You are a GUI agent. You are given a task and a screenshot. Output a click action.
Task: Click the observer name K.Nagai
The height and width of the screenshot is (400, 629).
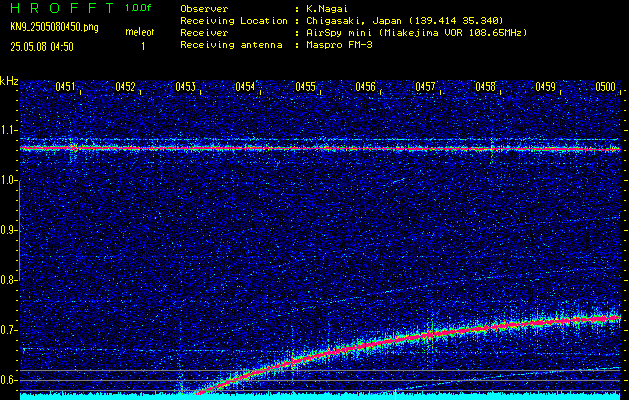click(x=327, y=9)
